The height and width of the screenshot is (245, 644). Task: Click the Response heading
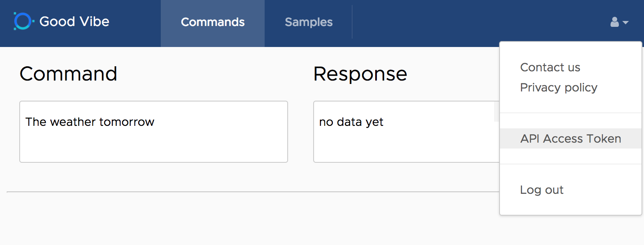(x=360, y=74)
